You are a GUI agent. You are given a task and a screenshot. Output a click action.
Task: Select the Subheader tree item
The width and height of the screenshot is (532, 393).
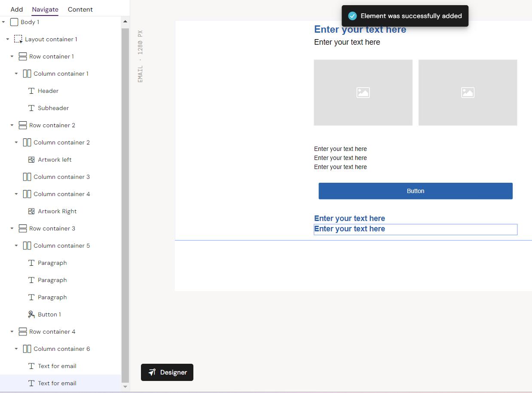pos(53,108)
